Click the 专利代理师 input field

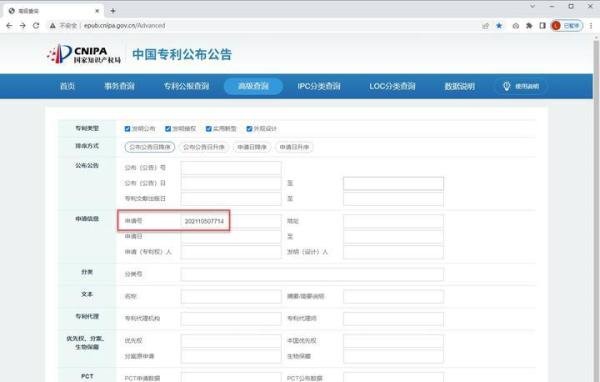pos(393,318)
